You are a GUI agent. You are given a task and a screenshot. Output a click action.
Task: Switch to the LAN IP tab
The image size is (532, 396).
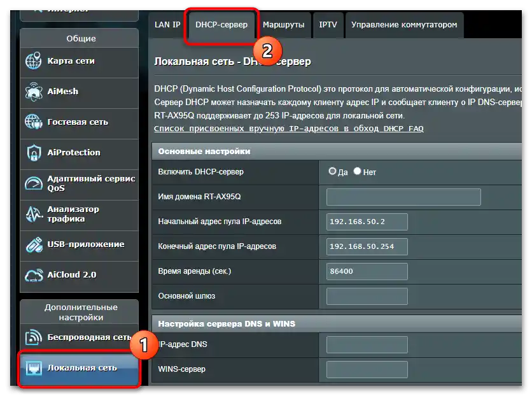167,25
